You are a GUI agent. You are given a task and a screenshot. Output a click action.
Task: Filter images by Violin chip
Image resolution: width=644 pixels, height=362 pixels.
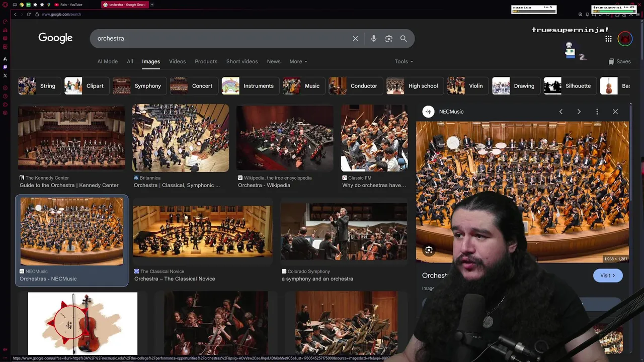(x=467, y=86)
